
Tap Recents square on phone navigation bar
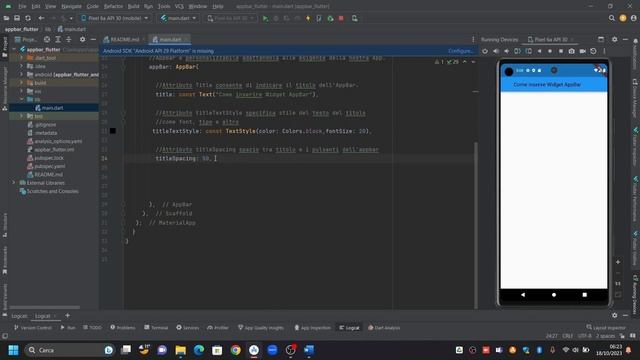pos(584,294)
